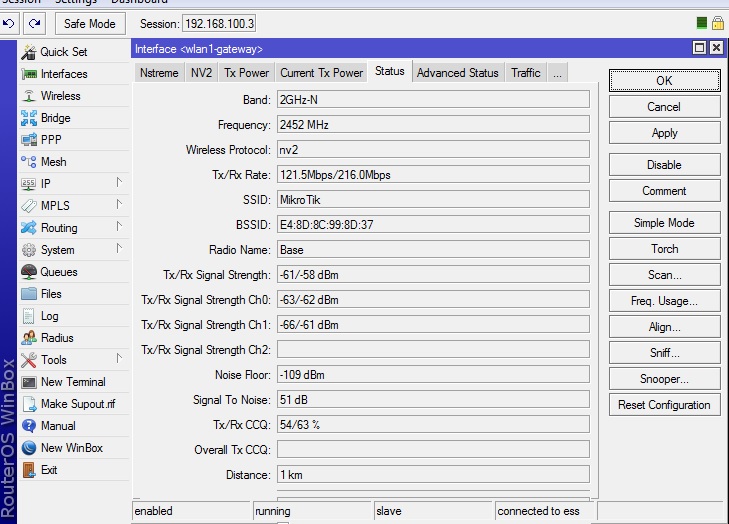Switch to the Advanced Status tab
This screenshot has width=729, height=524.
457,73
